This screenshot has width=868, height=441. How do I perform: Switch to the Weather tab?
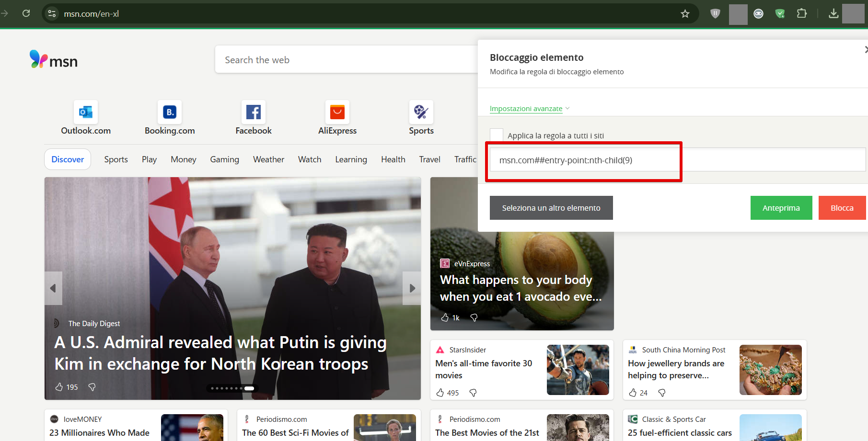coord(268,159)
